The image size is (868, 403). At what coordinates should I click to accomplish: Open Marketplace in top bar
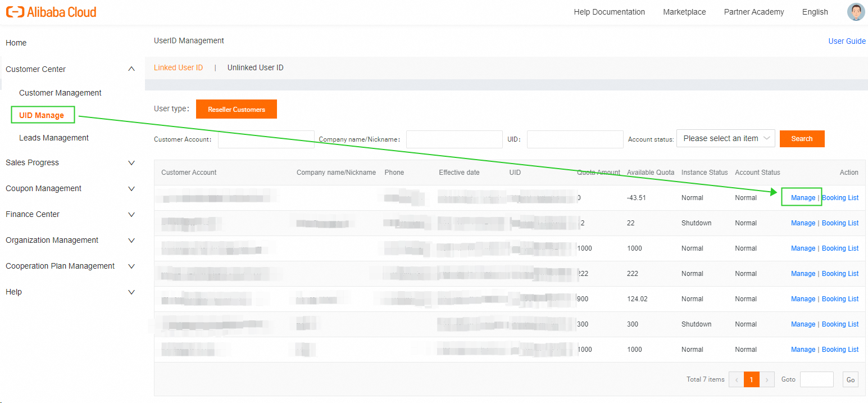(684, 12)
